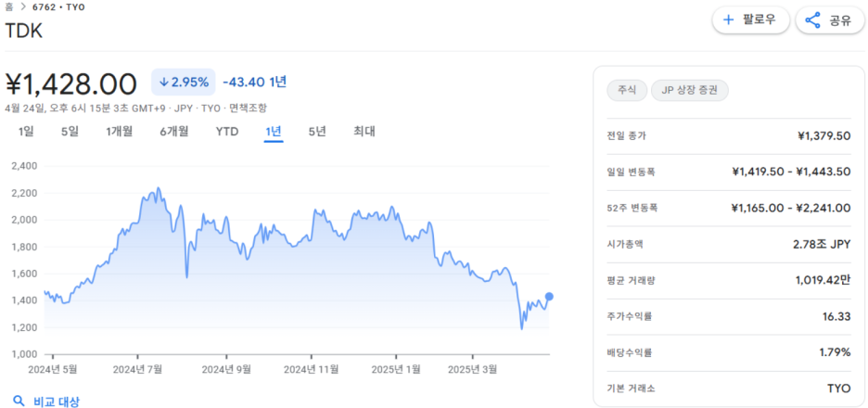This screenshot has width=868, height=408.
Task: Click the JP 상장 증권 chip
Action: coord(690,90)
